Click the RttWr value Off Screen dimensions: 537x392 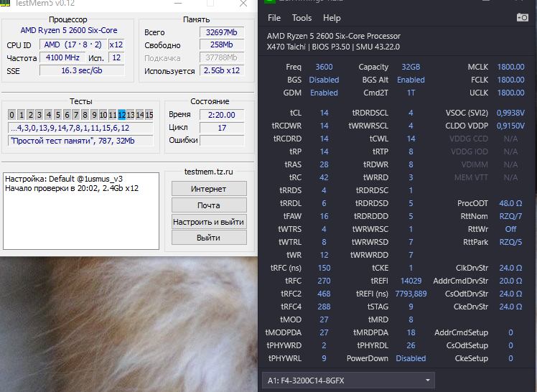(x=510, y=229)
